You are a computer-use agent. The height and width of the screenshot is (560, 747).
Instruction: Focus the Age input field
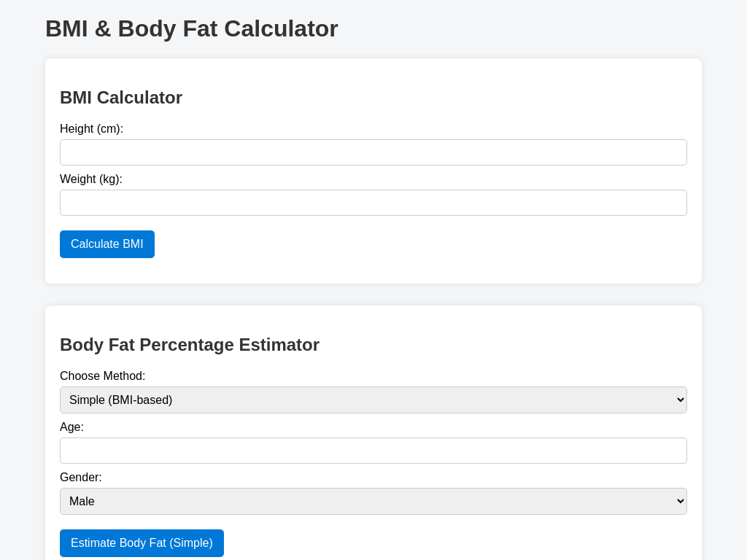373,451
